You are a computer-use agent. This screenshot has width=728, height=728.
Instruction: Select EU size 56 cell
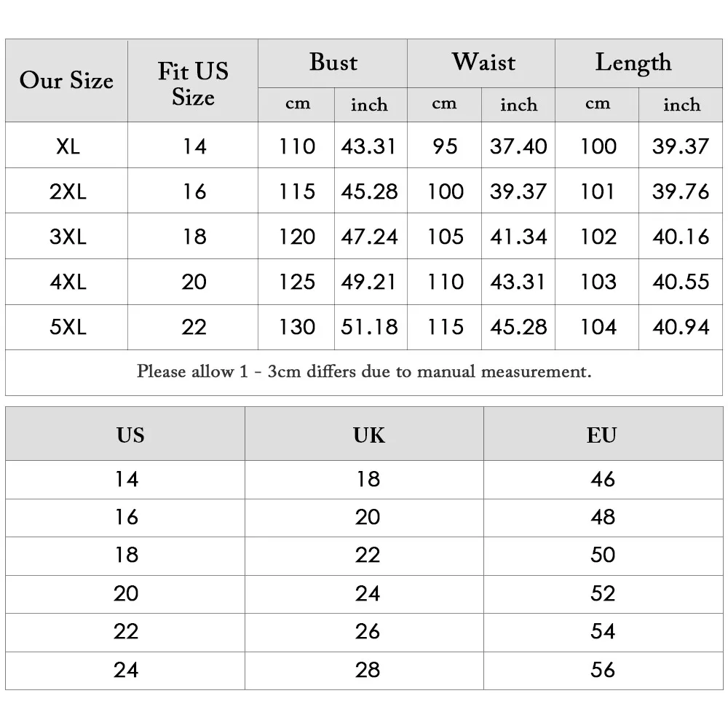[x=603, y=670]
